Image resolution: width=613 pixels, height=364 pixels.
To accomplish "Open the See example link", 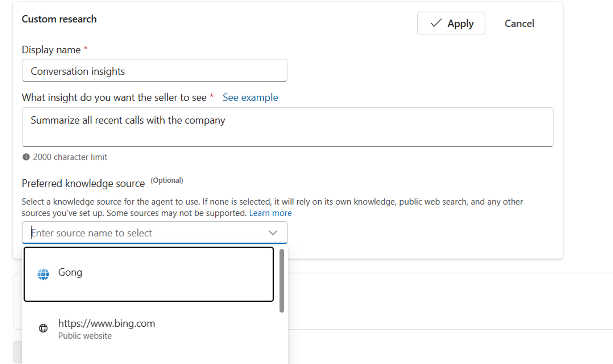I will (x=250, y=98).
